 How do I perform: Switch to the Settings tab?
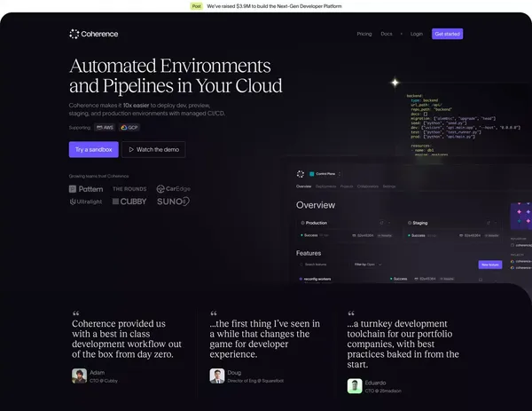389,186
